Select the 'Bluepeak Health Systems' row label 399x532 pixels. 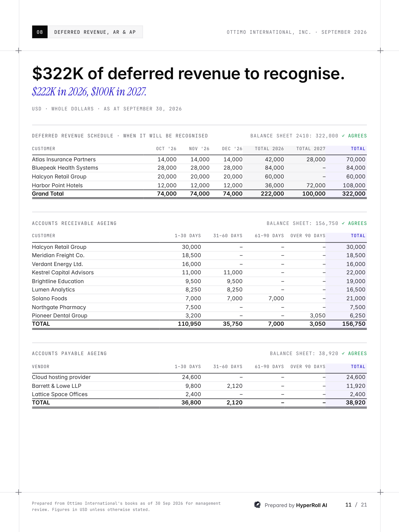(x=65, y=168)
